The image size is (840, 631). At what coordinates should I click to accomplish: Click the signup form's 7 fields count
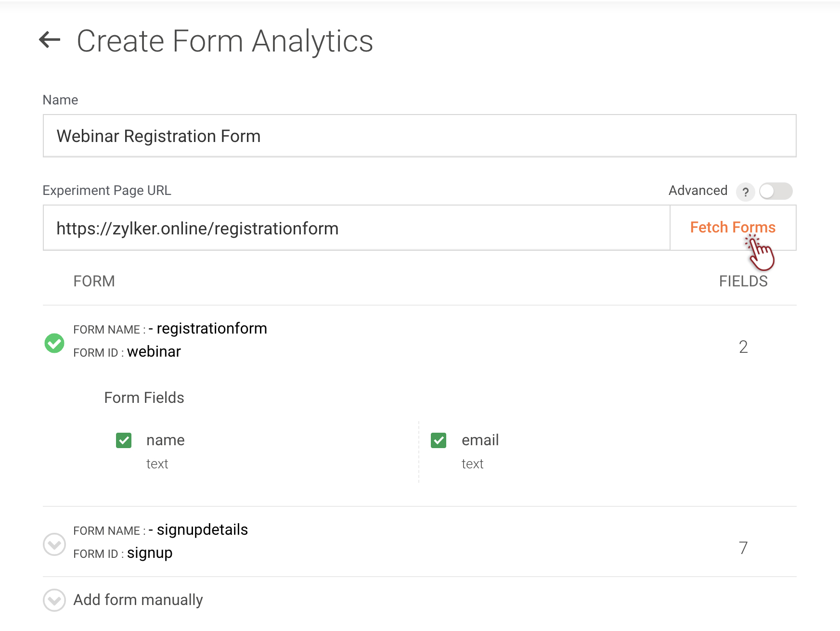click(743, 548)
